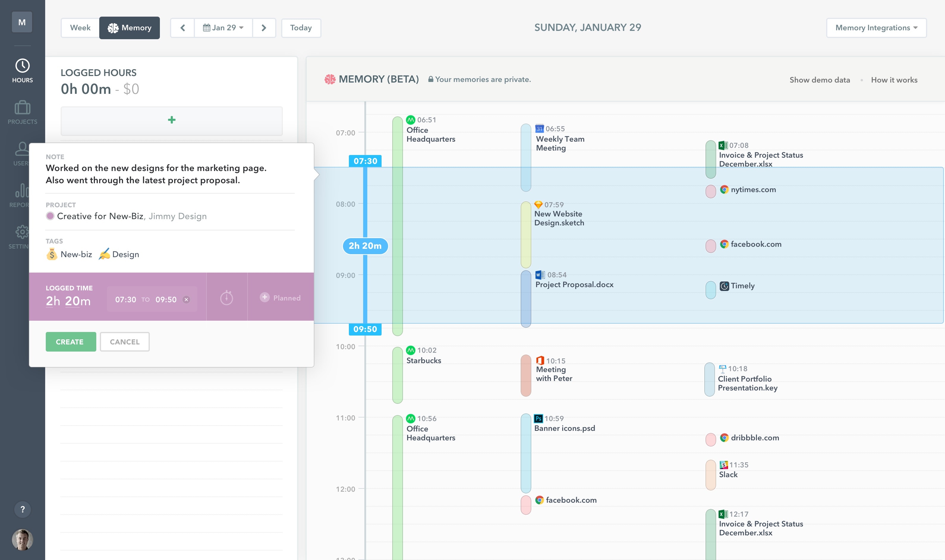
Task: Select the Weekly Team Meeting calendar entry
Action: (x=560, y=143)
